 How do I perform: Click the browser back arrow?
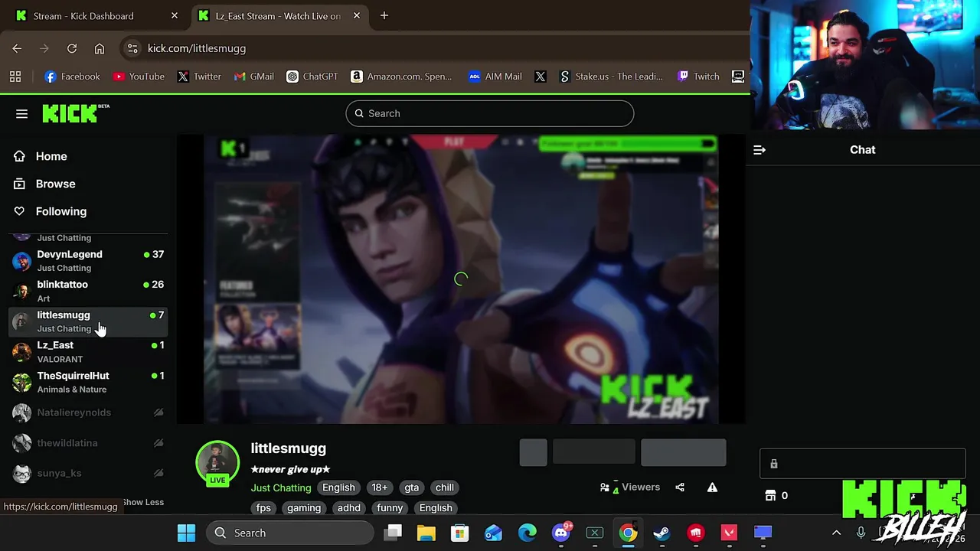coord(17,48)
